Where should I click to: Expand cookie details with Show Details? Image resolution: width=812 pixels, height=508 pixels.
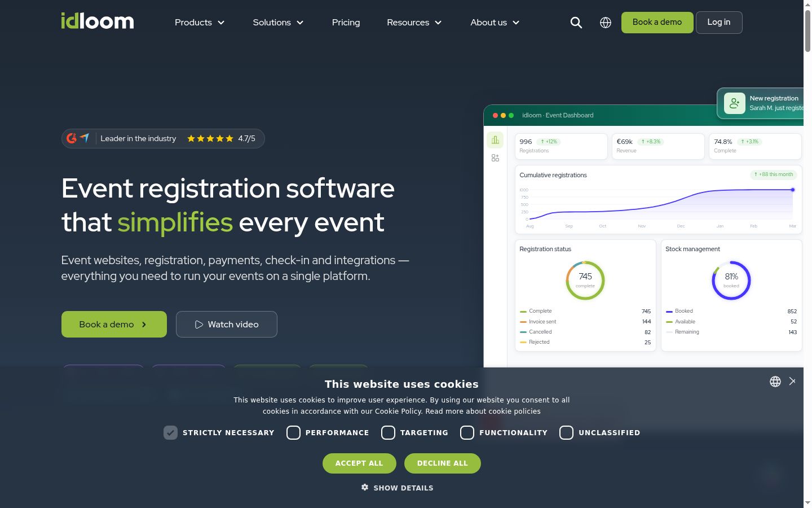click(398, 488)
